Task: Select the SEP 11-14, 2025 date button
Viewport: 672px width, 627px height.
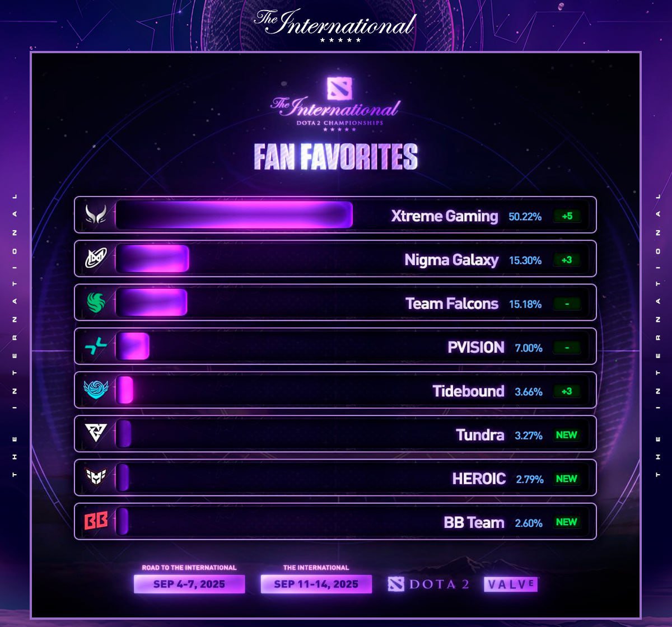Action: pyautogui.click(x=316, y=584)
